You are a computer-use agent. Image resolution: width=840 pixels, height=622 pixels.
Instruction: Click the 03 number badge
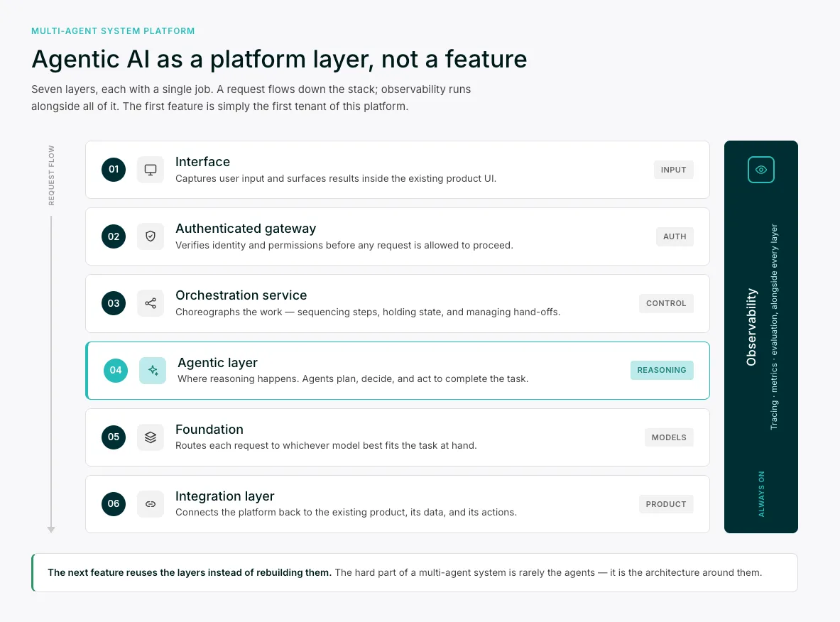(114, 303)
